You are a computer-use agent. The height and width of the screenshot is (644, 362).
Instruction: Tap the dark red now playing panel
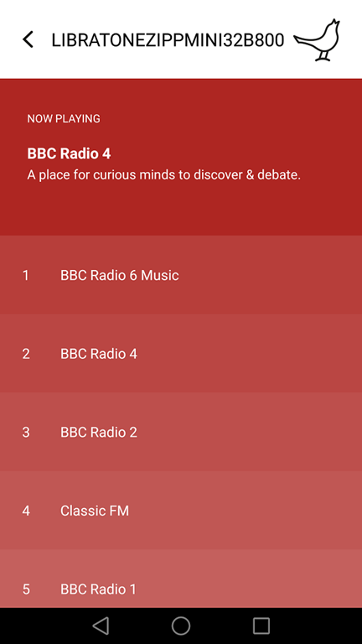(181, 157)
